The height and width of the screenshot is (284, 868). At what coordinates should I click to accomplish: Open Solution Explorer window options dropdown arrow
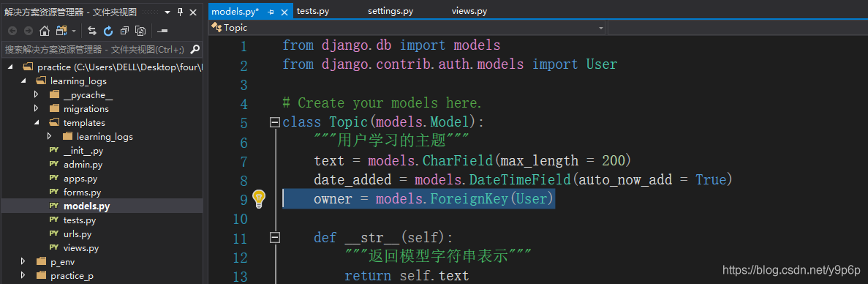pyautogui.click(x=167, y=12)
